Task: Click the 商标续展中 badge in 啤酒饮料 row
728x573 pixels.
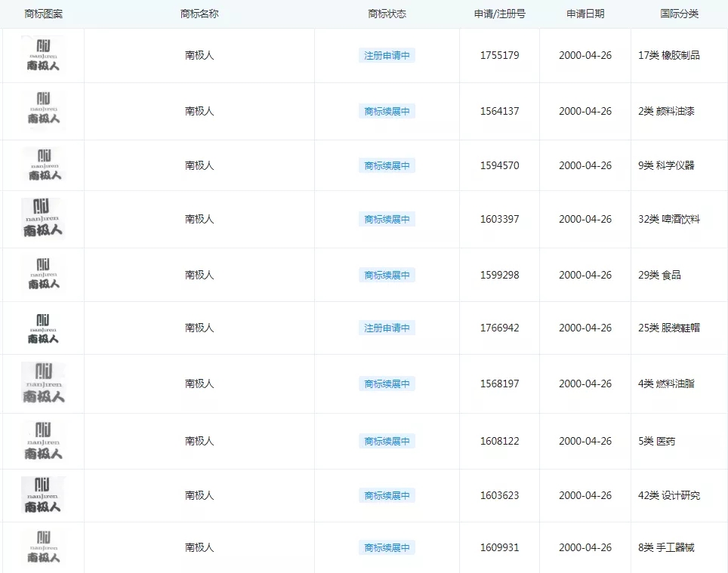Action: click(x=387, y=220)
